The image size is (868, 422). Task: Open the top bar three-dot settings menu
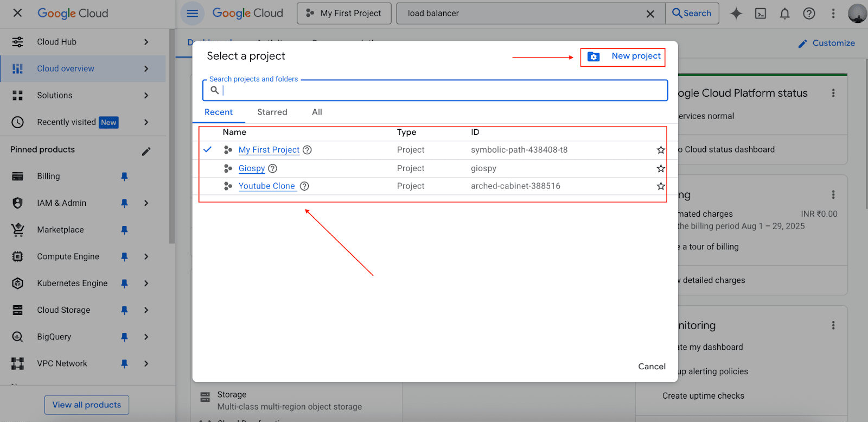[x=833, y=14]
